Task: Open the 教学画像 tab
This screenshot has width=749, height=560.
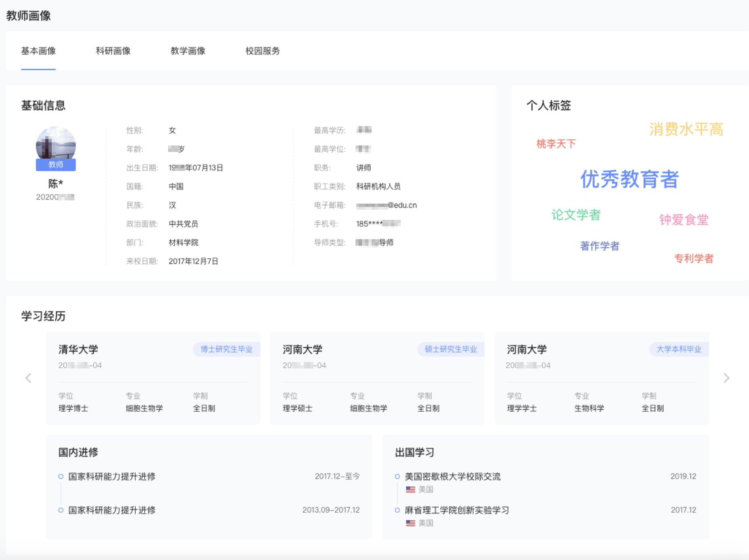Action: pos(188,51)
